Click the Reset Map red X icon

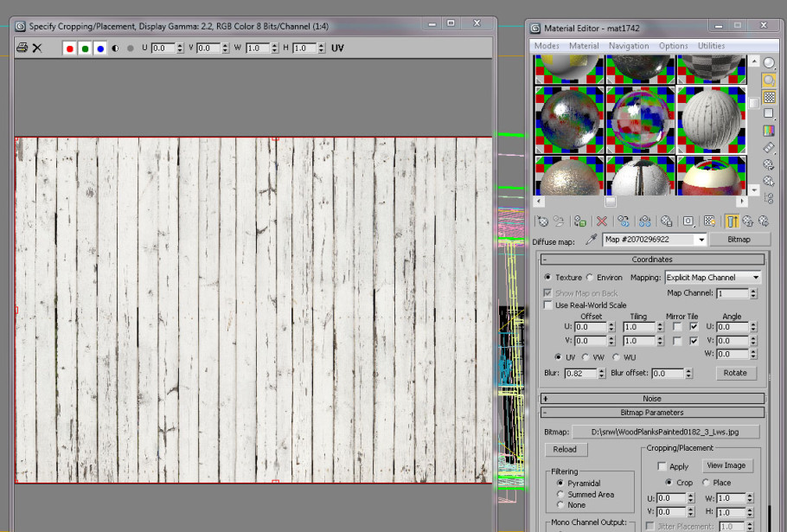click(x=602, y=221)
